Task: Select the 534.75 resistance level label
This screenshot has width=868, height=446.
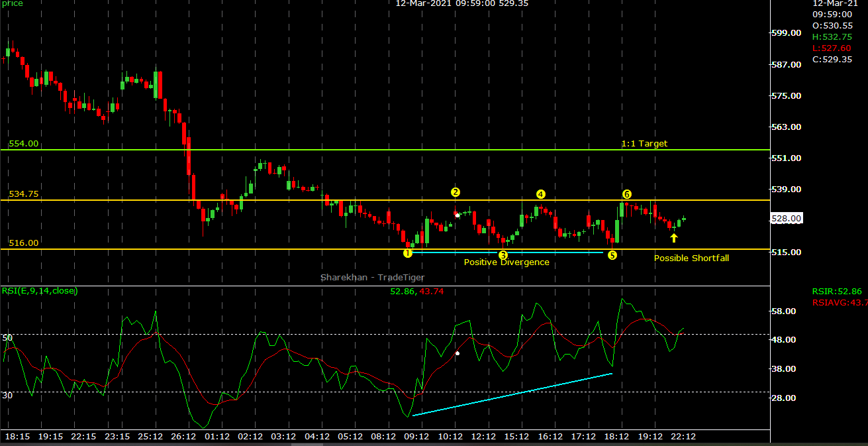Action: [23, 194]
